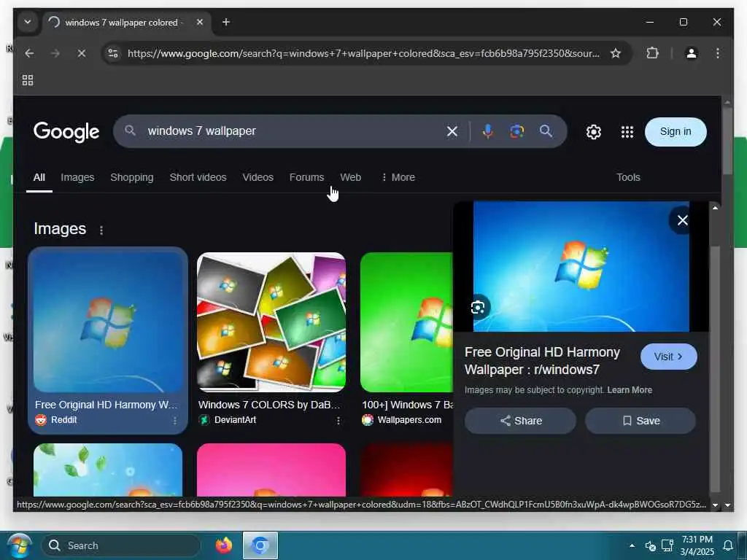Click the Reddit source link
The width and height of the screenshot is (747, 560).
tap(56, 420)
